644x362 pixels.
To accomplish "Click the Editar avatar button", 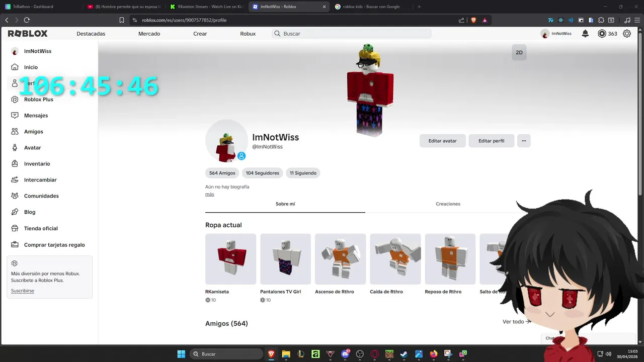I will (443, 141).
